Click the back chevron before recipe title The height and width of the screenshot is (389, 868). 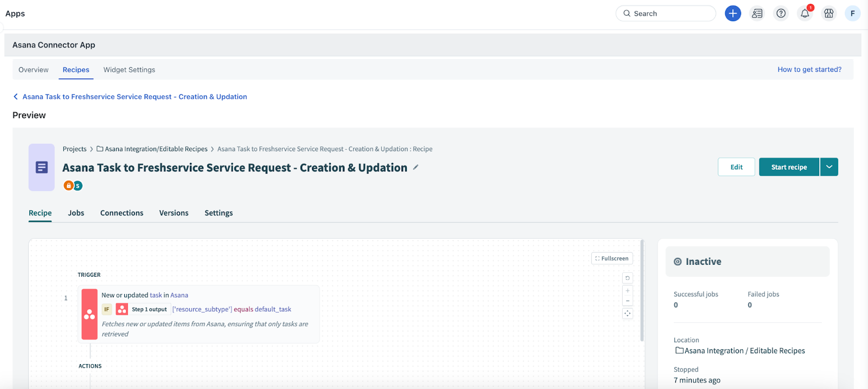15,97
